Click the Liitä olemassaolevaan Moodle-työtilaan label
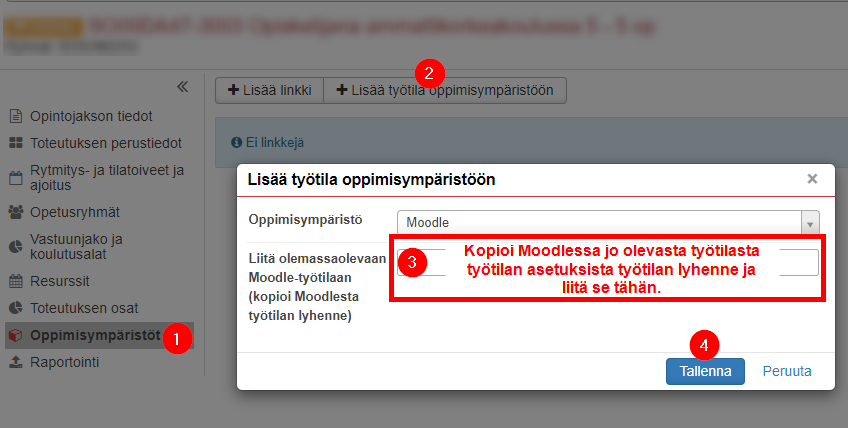848x428 pixels. [x=317, y=287]
